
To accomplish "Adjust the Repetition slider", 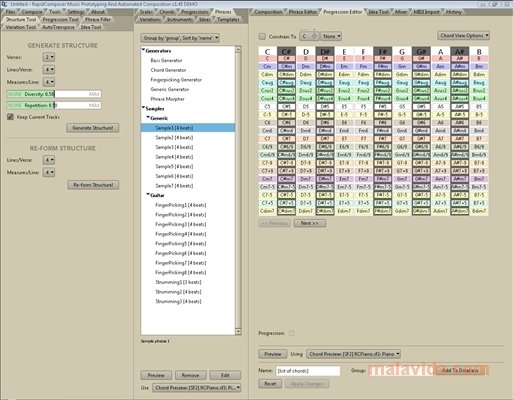I will tap(54, 105).
